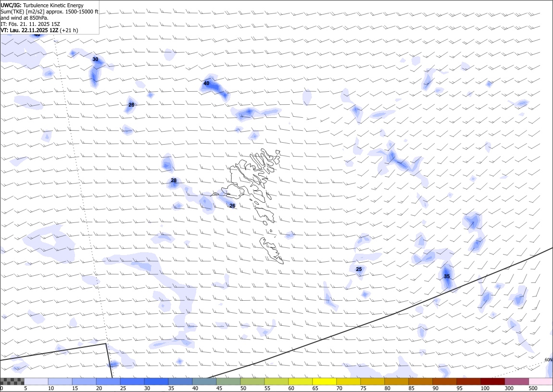Select the 85–90 legend color swatch
The height and width of the screenshot is (392, 553).
(420, 381)
